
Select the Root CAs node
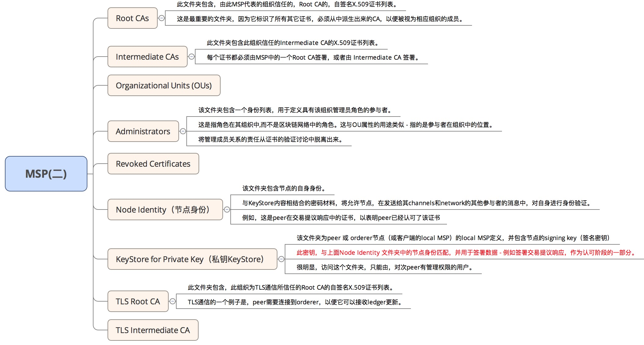click(x=132, y=18)
